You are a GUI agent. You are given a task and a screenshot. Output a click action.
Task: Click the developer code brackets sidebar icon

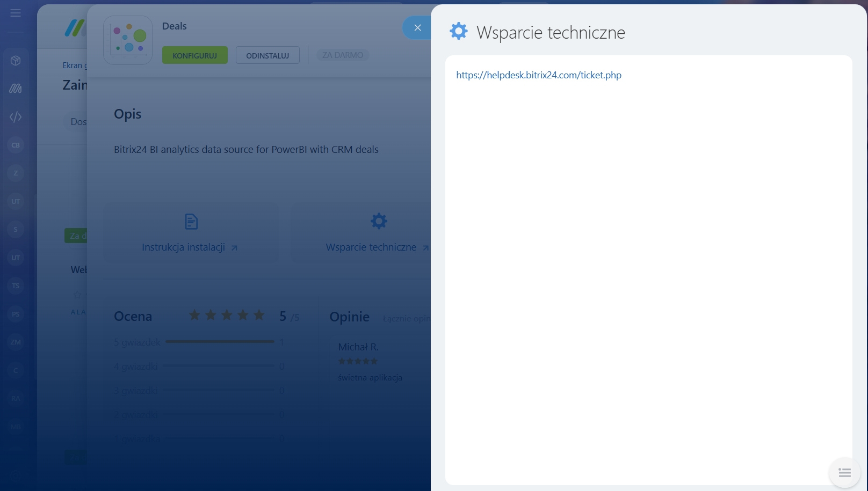coord(16,117)
